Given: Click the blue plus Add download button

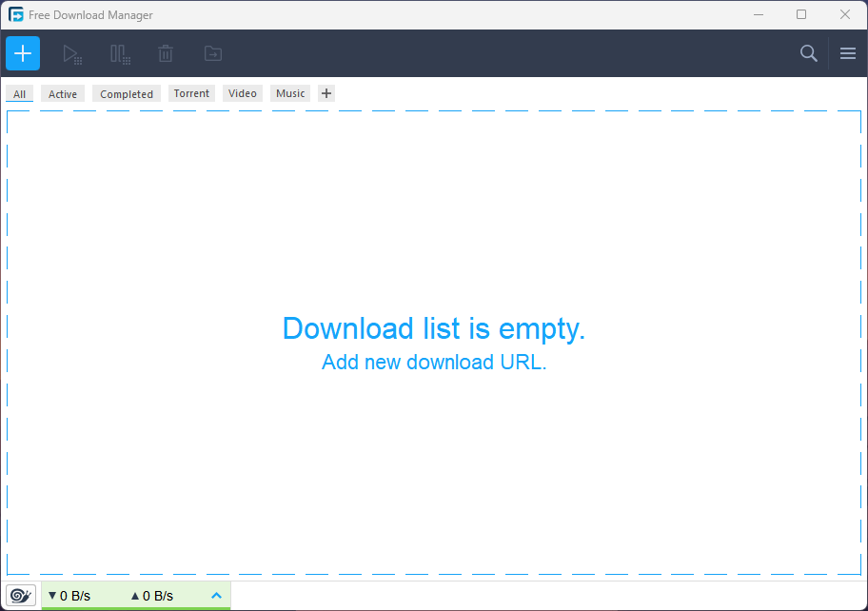Looking at the screenshot, I should 23,53.
